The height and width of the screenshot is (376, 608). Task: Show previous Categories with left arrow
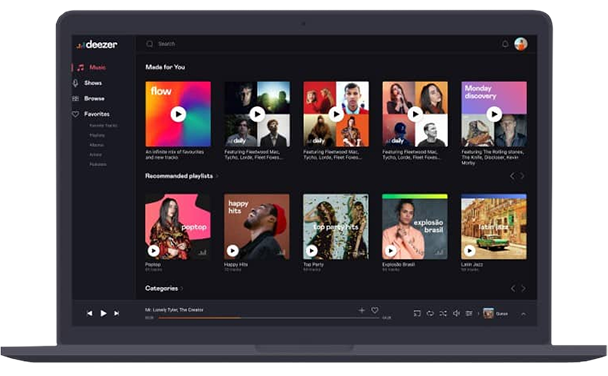[x=513, y=288]
